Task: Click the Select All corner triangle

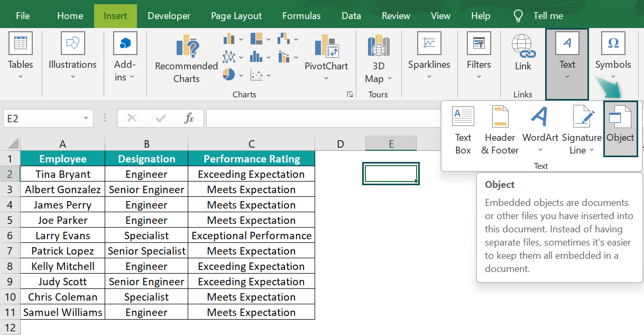Action: pyautogui.click(x=13, y=143)
